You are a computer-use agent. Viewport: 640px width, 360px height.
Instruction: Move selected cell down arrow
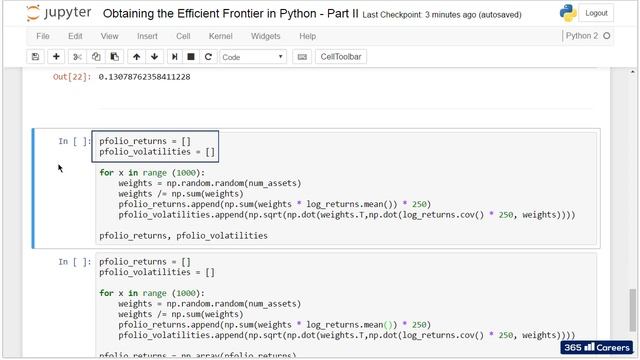pos(155,57)
